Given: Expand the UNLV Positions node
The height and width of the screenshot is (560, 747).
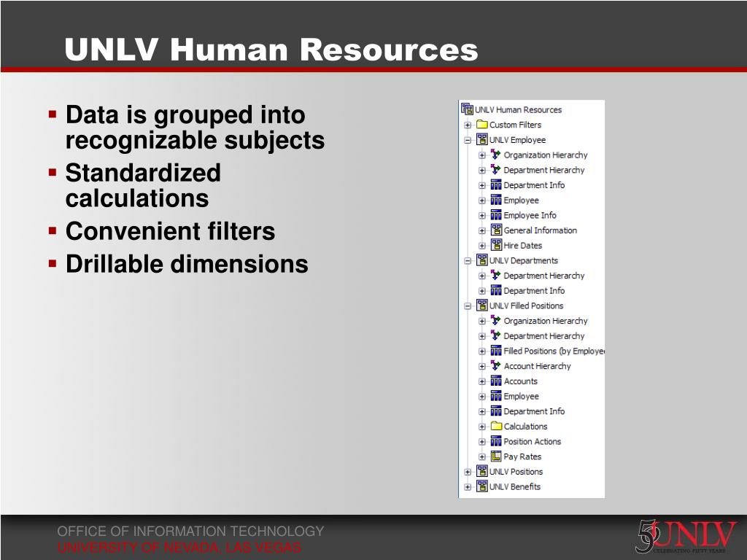Looking at the screenshot, I should (x=468, y=472).
